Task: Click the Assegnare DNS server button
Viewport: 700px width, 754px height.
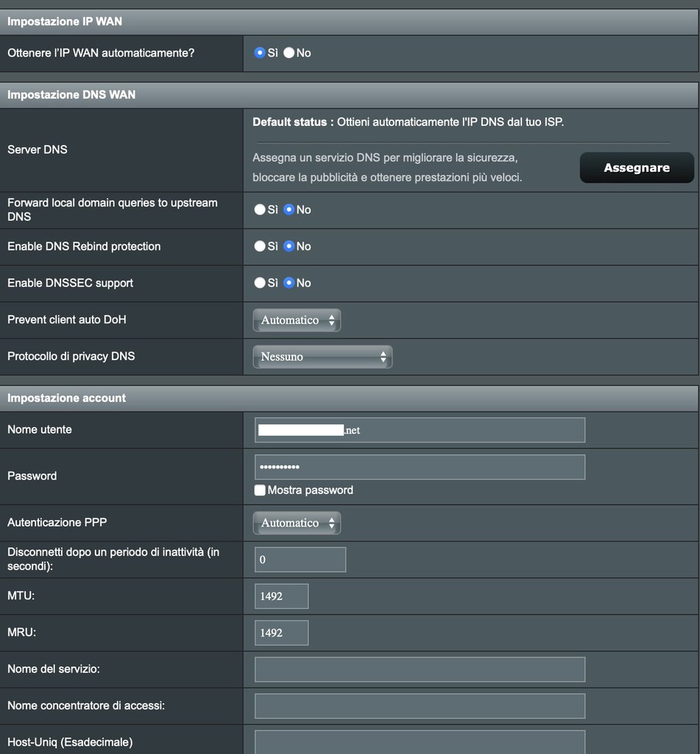Action: pos(637,168)
